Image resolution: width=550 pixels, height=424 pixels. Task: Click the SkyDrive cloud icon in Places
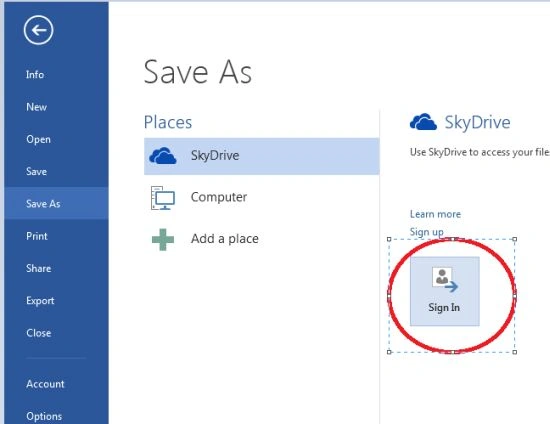(x=163, y=156)
